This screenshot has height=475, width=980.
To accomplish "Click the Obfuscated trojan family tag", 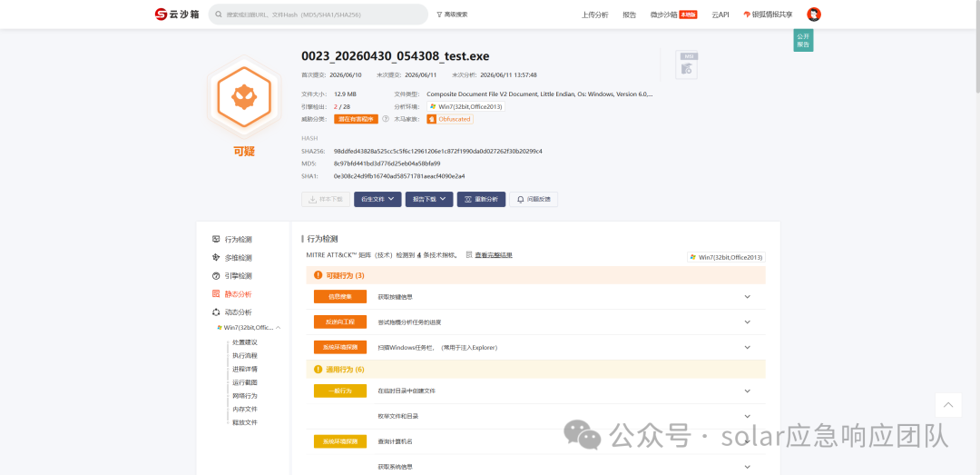I will (450, 119).
